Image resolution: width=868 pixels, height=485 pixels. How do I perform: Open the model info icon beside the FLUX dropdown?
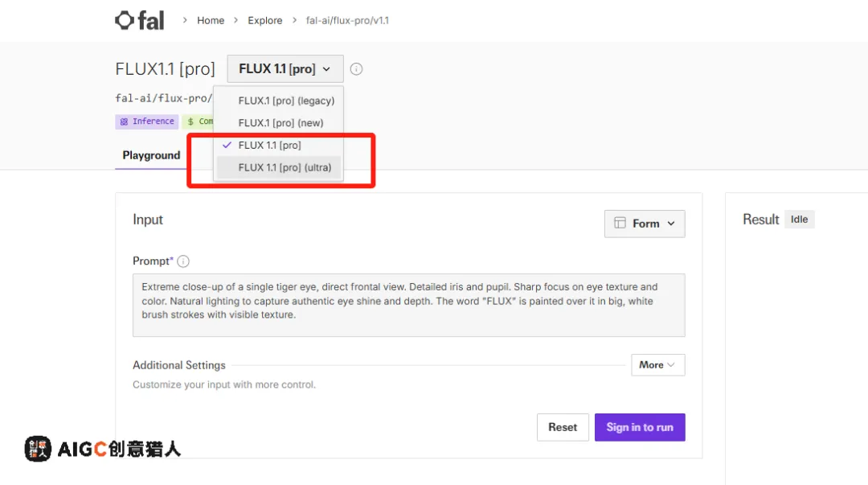click(356, 69)
